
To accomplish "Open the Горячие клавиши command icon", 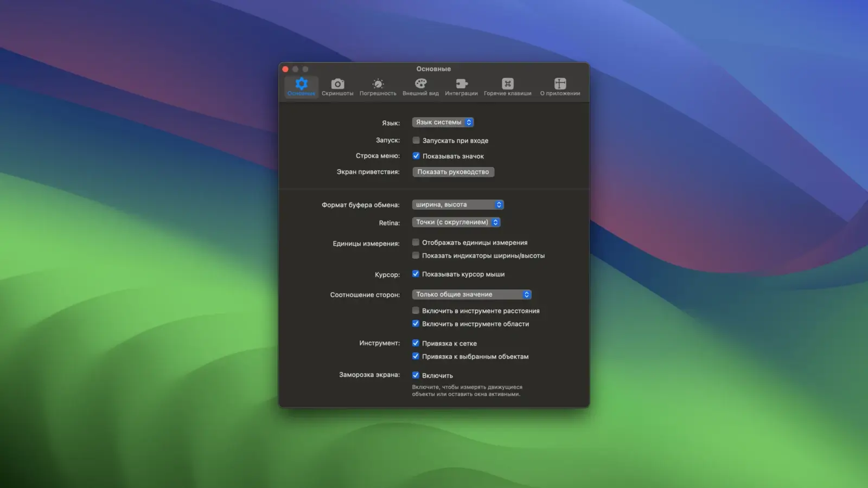I will (507, 84).
